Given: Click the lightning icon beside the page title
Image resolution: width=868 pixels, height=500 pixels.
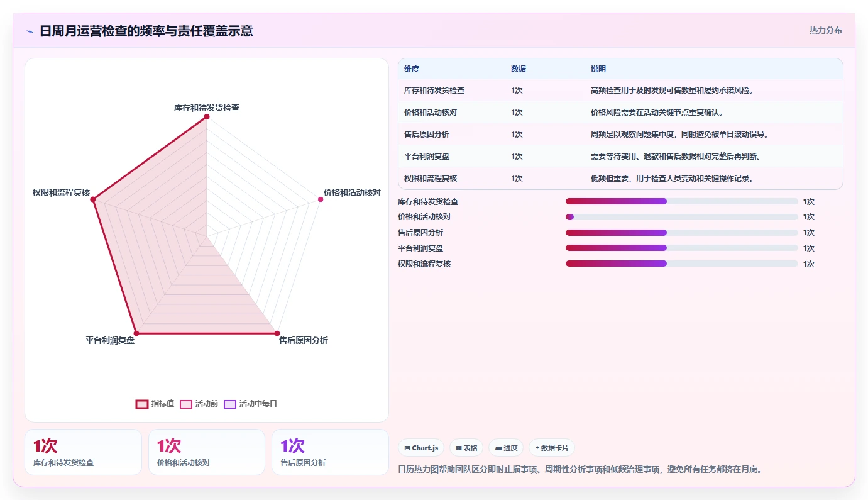Looking at the screenshot, I should pyautogui.click(x=30, y=31).
